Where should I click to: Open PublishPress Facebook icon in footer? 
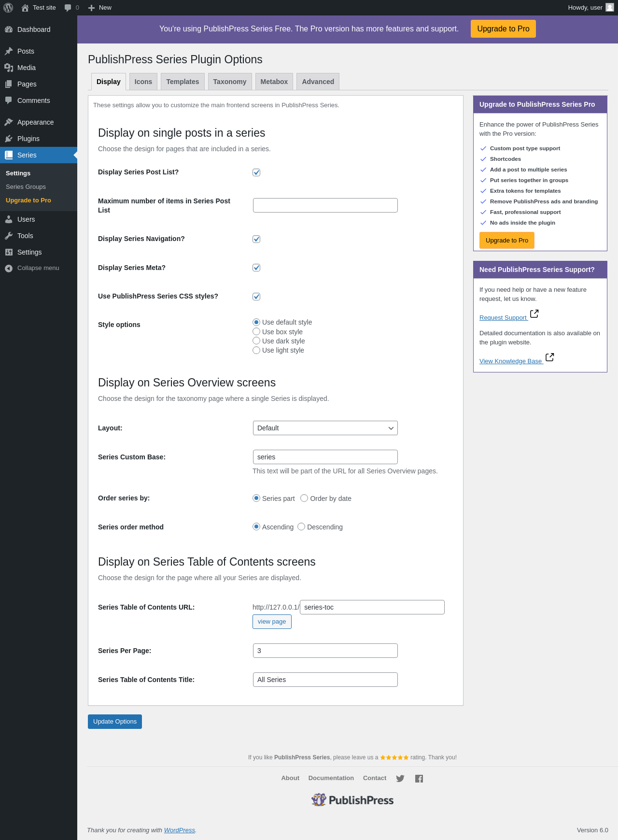click(419, 779)
